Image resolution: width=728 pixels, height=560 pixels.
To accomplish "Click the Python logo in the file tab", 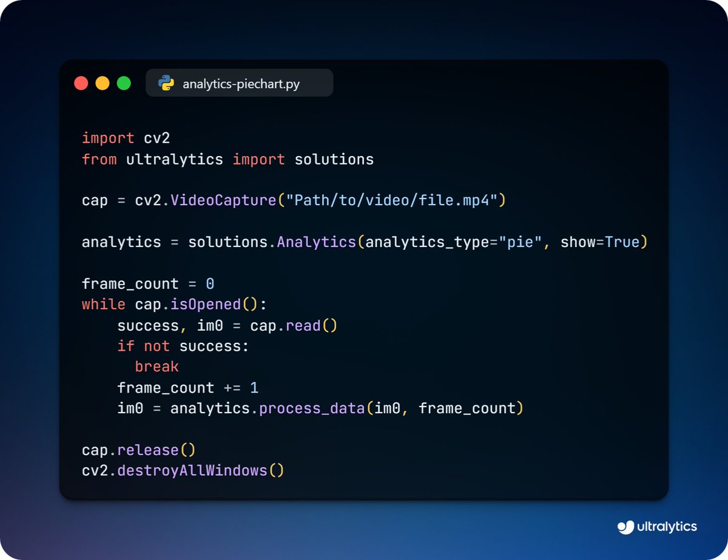I will (x=166, y=83).
